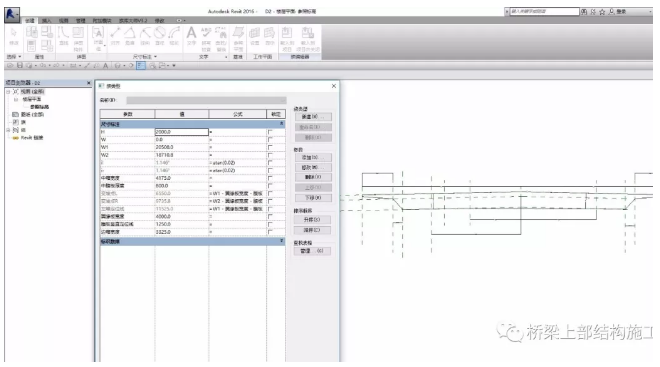Pick the Radial dimension tool
The width and height of the screenshot is (660, 367).
click(x=145, y=35)
